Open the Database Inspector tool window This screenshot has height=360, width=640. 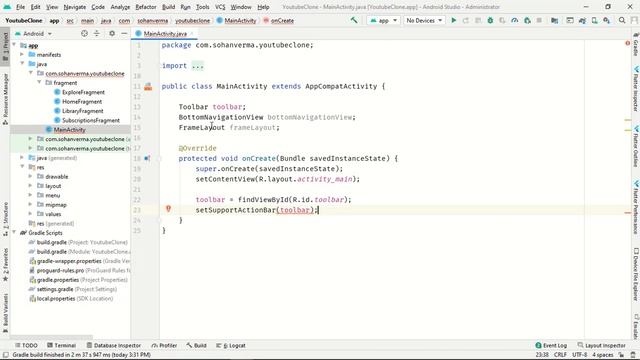(x=113, y=345)
